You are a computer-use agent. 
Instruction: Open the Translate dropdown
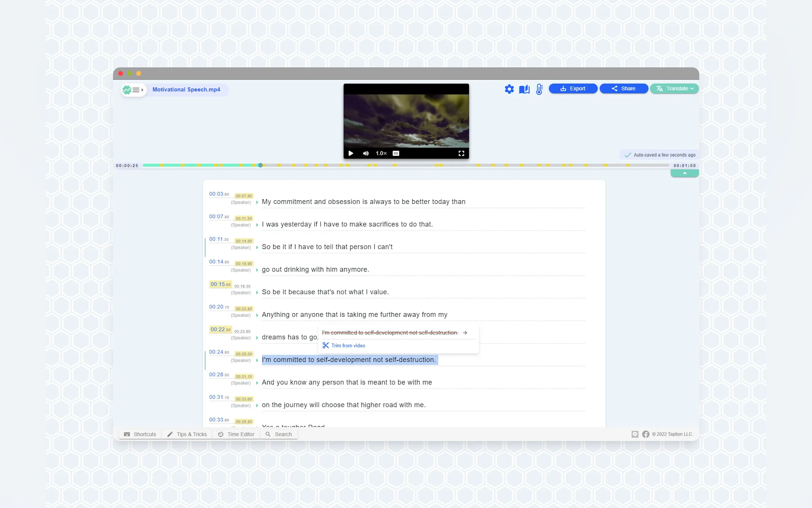[x=674, y=89]
